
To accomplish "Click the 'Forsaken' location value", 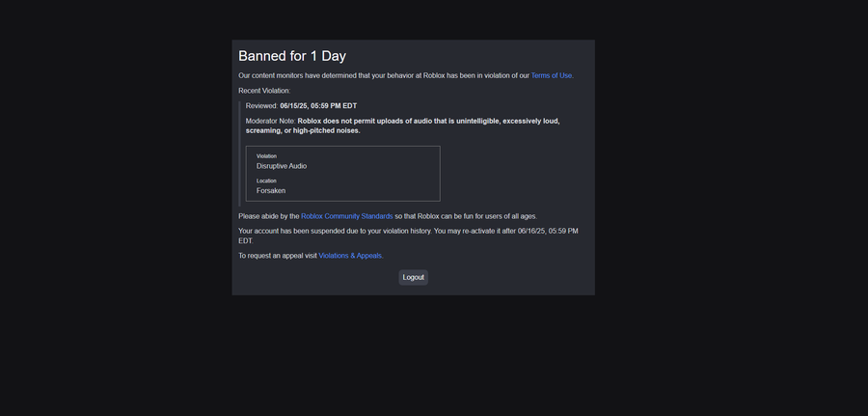I will [271, 190].
